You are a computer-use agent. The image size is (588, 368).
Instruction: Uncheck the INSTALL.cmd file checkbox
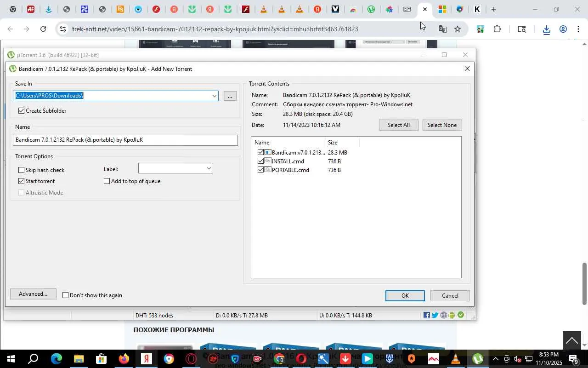[x=260, y=161]
